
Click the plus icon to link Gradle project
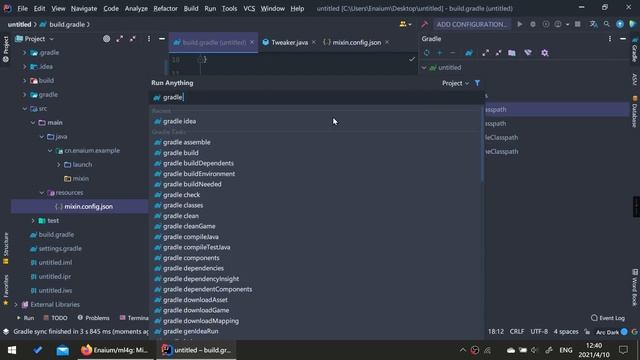pyautogui.click(x=440, y=53)
